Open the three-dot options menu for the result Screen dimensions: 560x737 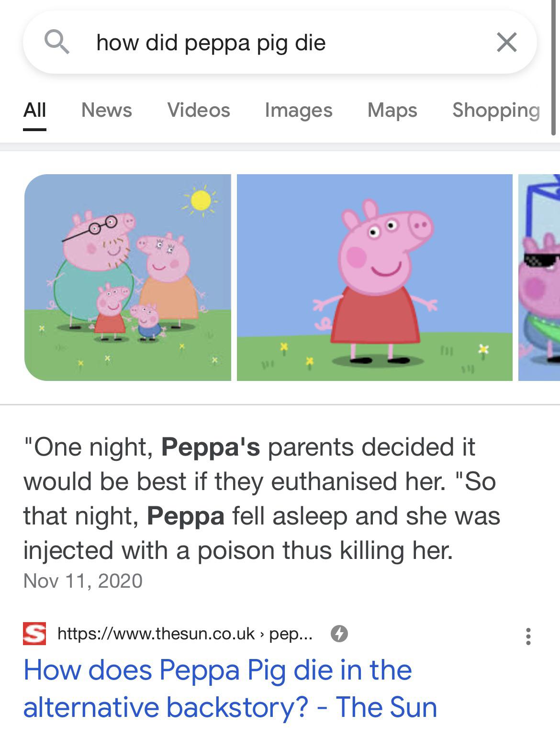[529, 635]
